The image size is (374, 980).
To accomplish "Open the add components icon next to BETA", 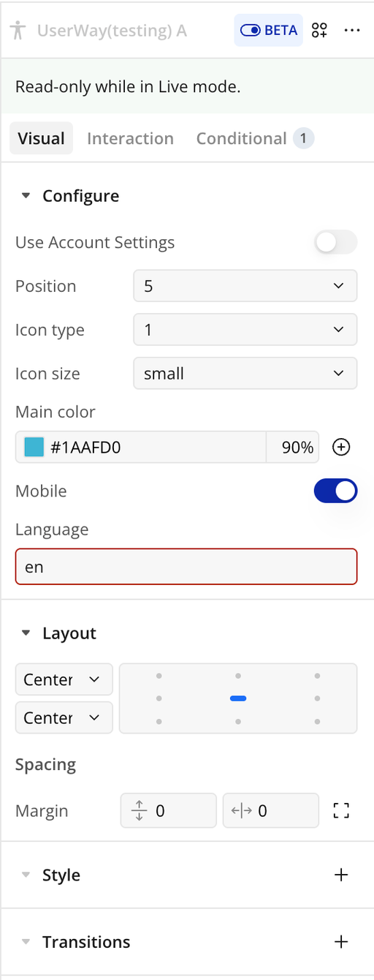I will [x=319, y=30].
